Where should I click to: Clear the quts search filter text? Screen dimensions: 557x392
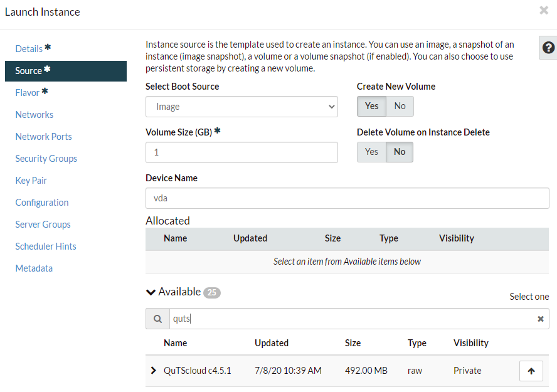540,319
